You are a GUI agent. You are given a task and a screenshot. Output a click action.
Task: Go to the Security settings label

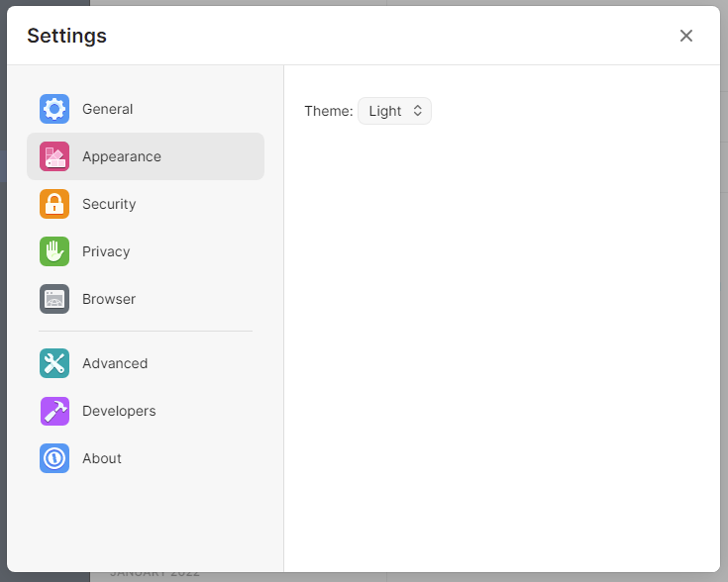click(x=109, y=204)
